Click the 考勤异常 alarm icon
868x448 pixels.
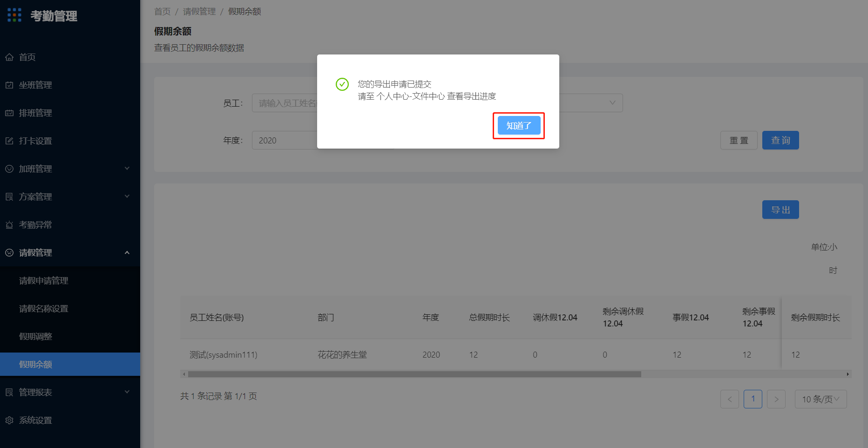[x=9, y=225]
